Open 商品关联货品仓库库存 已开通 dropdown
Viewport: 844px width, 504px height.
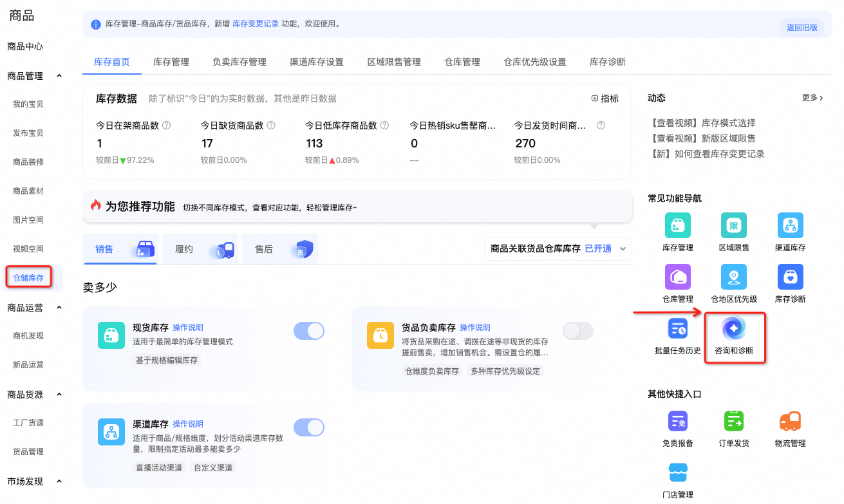[x=558, y=248]
